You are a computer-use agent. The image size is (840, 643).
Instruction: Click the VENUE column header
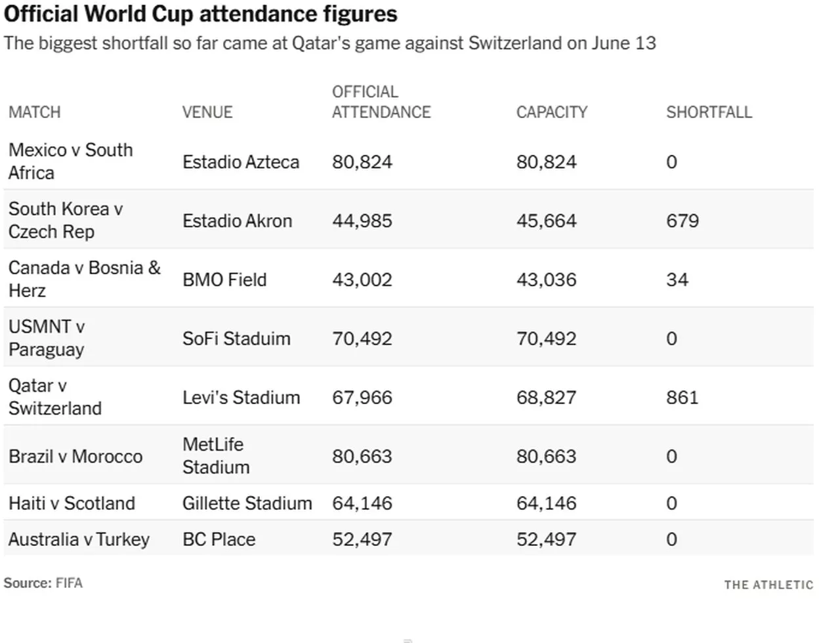[x=207, y=112]
